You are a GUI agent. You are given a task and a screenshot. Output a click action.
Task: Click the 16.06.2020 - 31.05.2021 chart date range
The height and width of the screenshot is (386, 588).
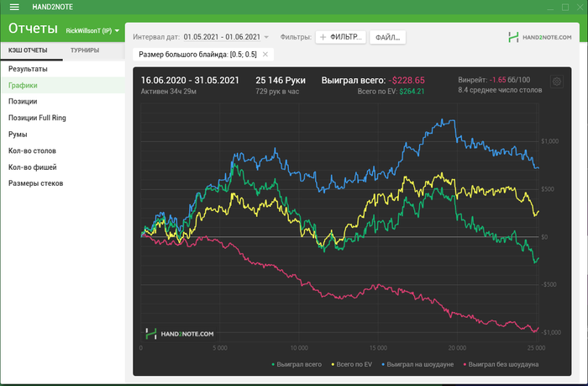(x=190, y=81)
